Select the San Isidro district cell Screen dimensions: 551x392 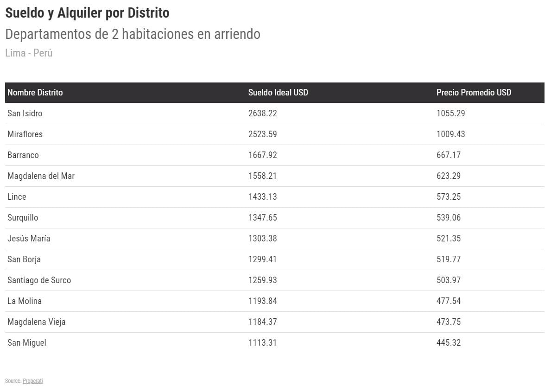point(25,114)
